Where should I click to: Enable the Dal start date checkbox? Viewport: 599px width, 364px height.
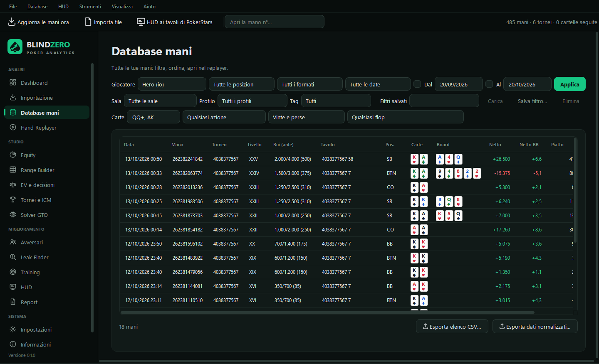(417, 84)
